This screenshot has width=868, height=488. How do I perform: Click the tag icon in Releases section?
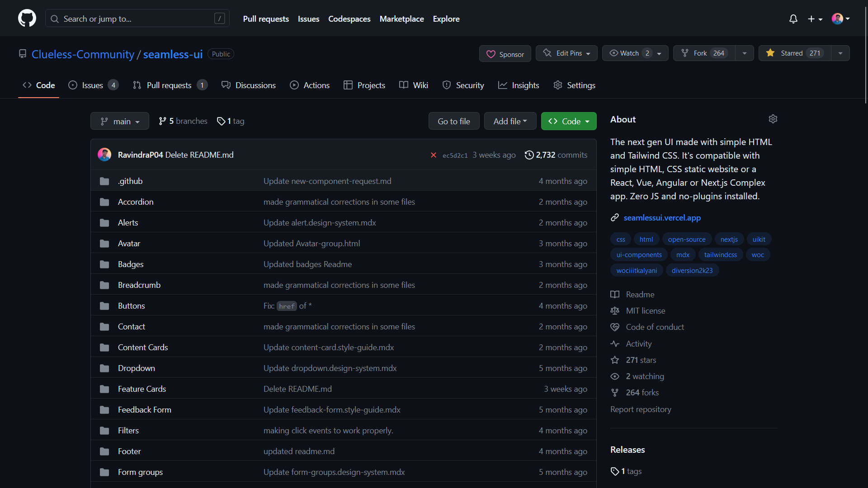pos(615,471)
